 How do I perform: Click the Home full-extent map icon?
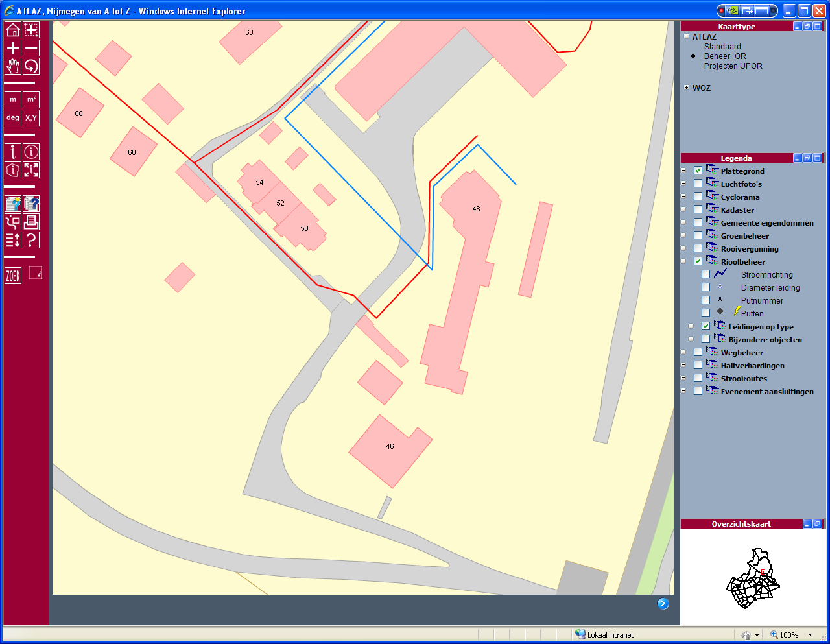13,30
